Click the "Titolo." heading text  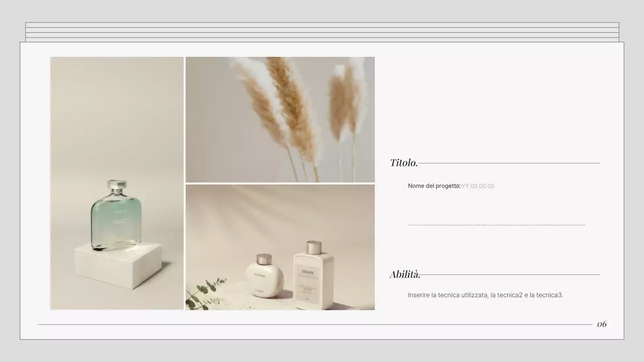[403, 162]
